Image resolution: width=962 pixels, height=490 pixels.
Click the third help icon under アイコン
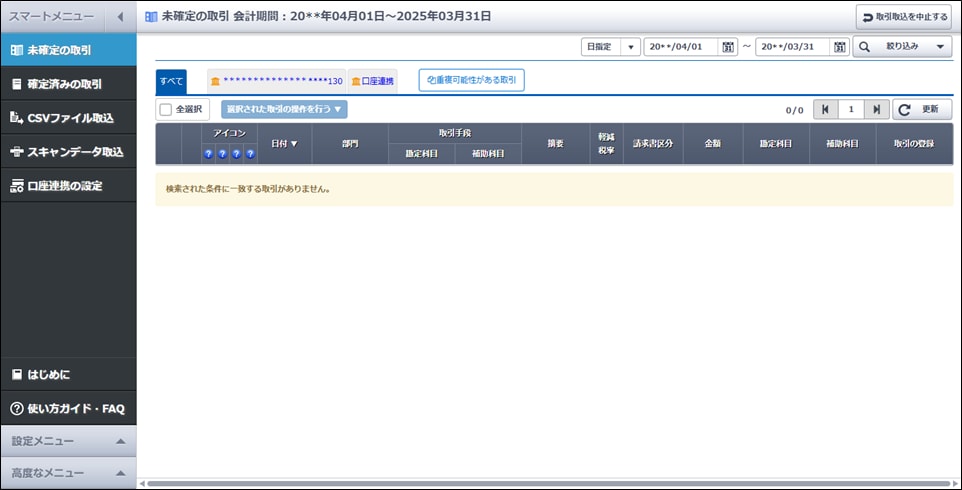(x=236, y=155)
